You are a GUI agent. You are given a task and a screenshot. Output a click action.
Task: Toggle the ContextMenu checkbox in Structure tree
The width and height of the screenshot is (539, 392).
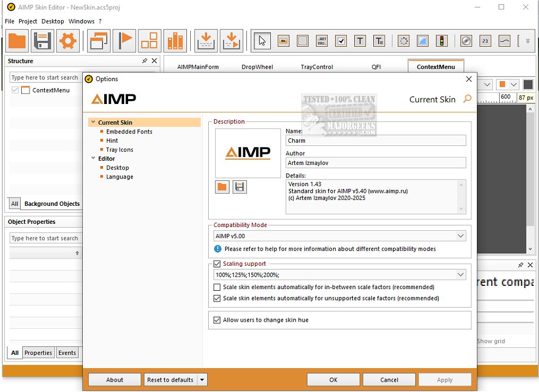click(15, 90)
